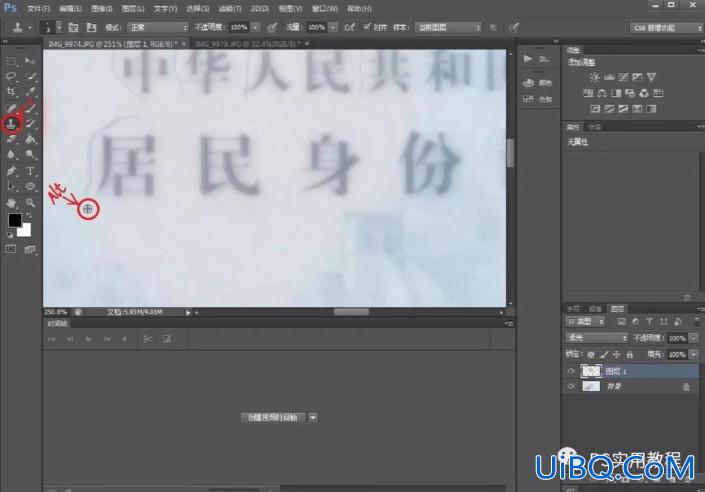Select the Clone Stamp tool in toolbox
The height and width of the screenshot is (492, 705).
point(11,124)
